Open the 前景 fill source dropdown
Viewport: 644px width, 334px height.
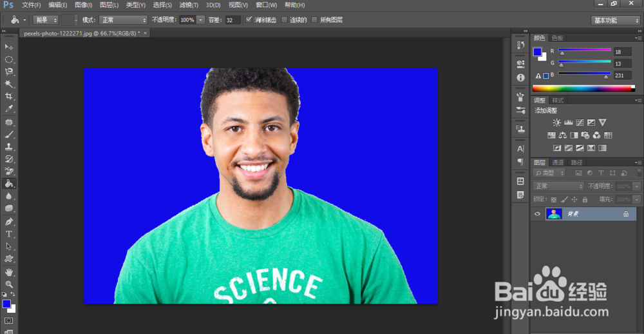click(46, 20)
